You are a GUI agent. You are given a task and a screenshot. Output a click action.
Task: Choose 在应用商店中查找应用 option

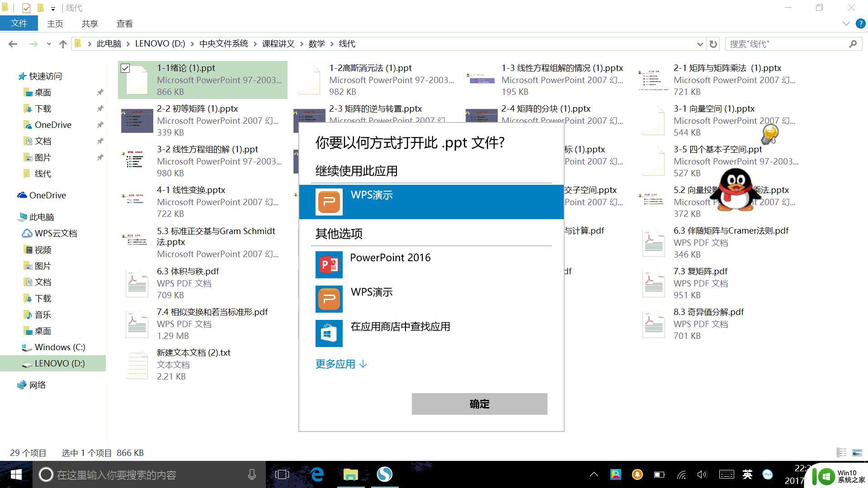(x=400, y=326)
